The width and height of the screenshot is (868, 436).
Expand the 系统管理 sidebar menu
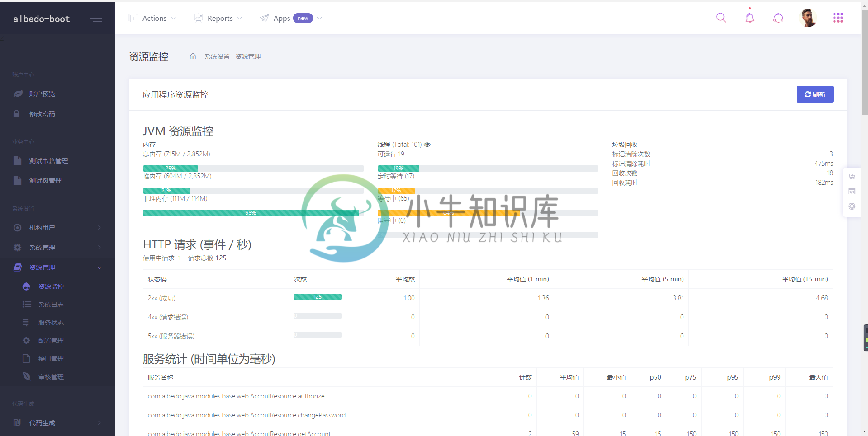57,248
